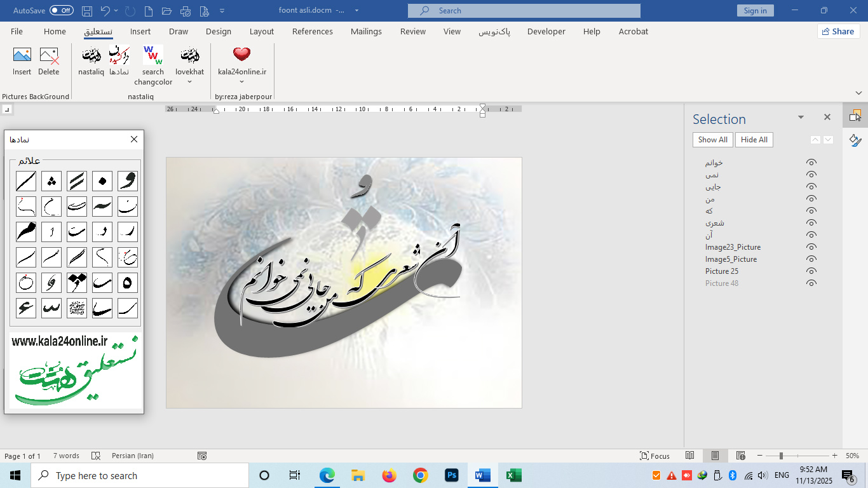Hide the خوانم layer with its eye toggle
Viewport: 868px width, 488px height.
coord(811,162)
